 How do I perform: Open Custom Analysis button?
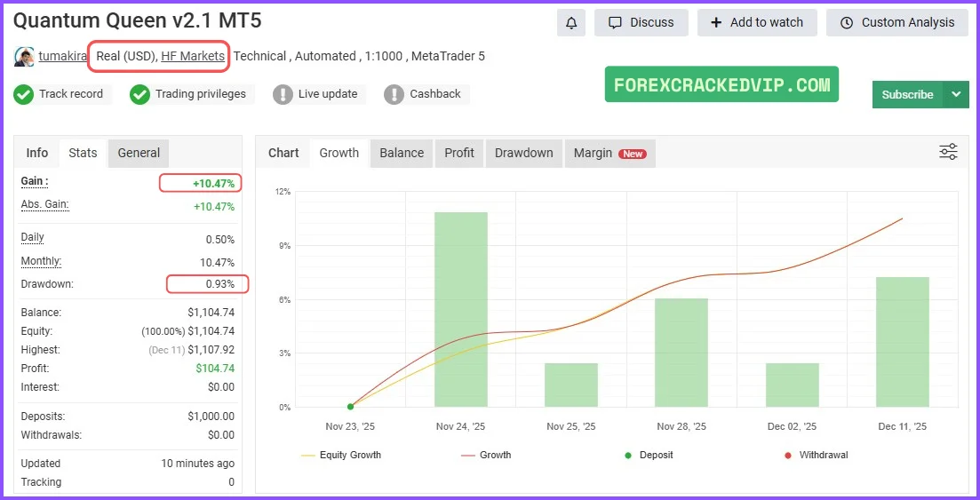(897, 23)
